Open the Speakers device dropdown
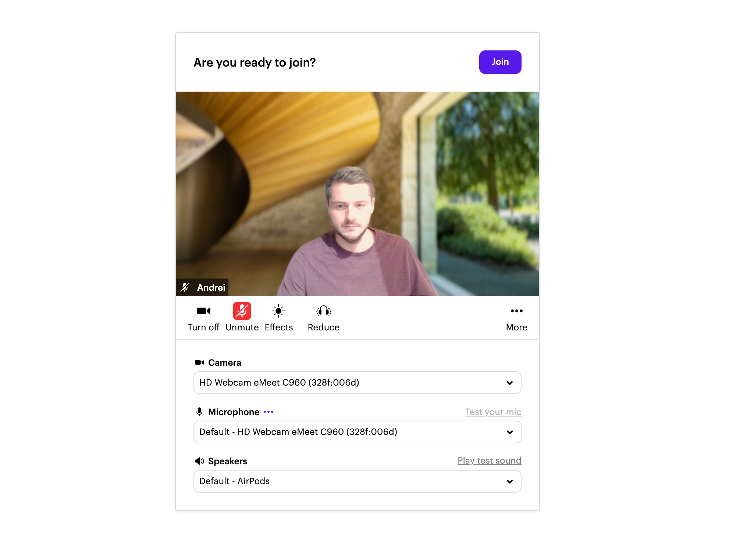Viewport: 754px width, 560px height. (357, 481)
